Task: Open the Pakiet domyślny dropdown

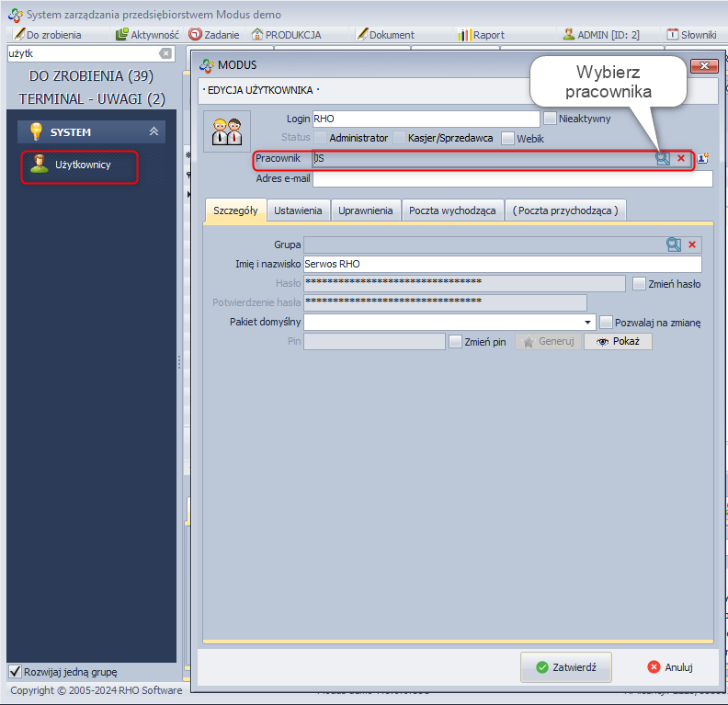Action: pyautogui.click(x=587, y=322)
